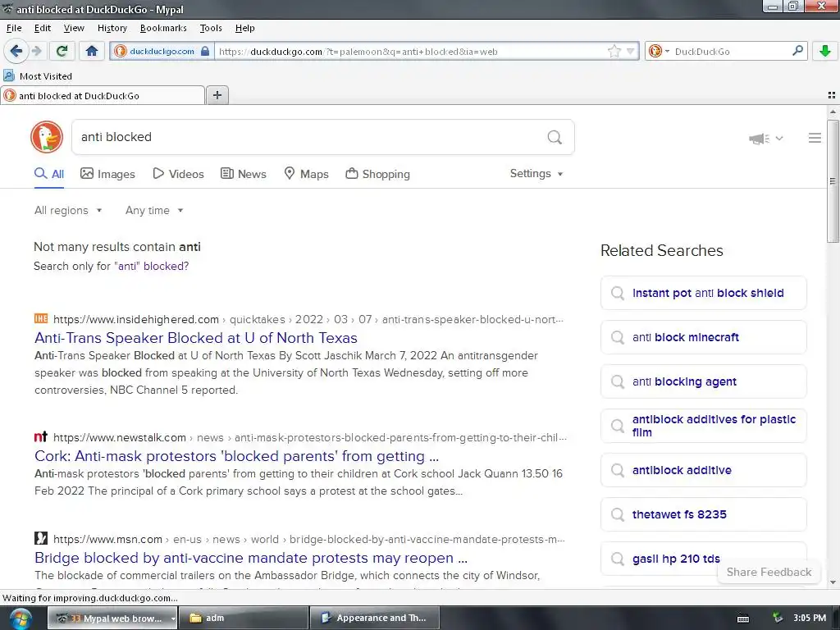Screen dimensions: 840x630
Task: Go back with the back arrow button
Action: [x=16, y=52]
